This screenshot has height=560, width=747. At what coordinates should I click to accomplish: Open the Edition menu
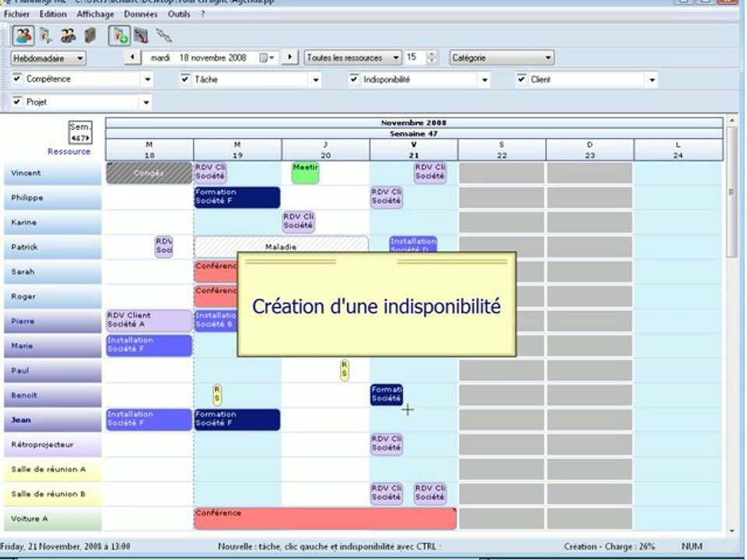coord(53,14)
